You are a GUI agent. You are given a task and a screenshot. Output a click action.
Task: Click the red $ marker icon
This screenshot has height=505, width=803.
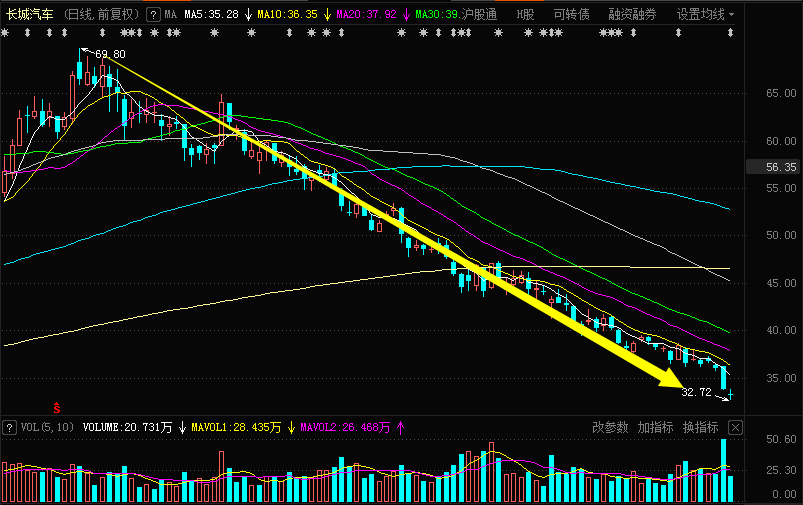[x=57, y=407]
